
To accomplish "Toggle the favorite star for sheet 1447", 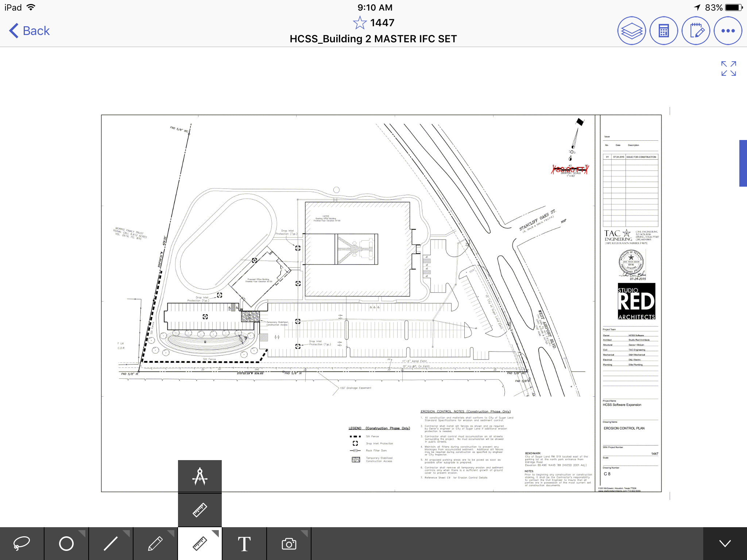I will [x=360, y=23].
